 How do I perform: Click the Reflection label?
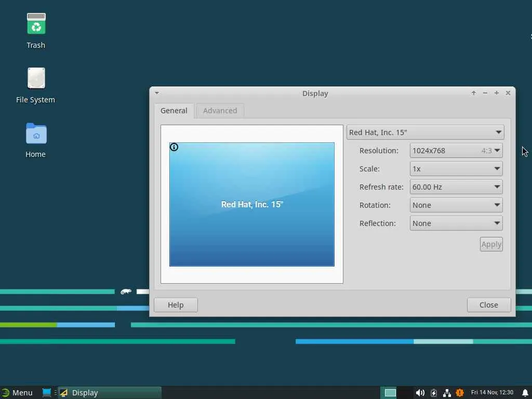point(377,223)
